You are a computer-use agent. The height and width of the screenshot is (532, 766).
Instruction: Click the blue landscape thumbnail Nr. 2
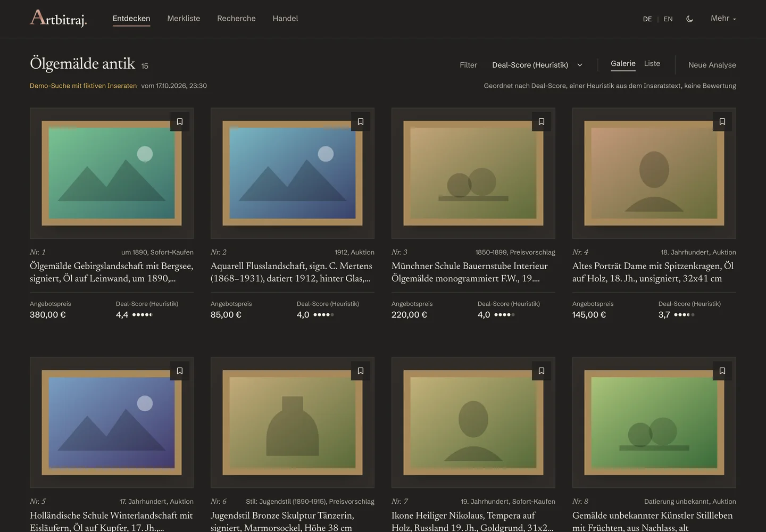(293, 173)
